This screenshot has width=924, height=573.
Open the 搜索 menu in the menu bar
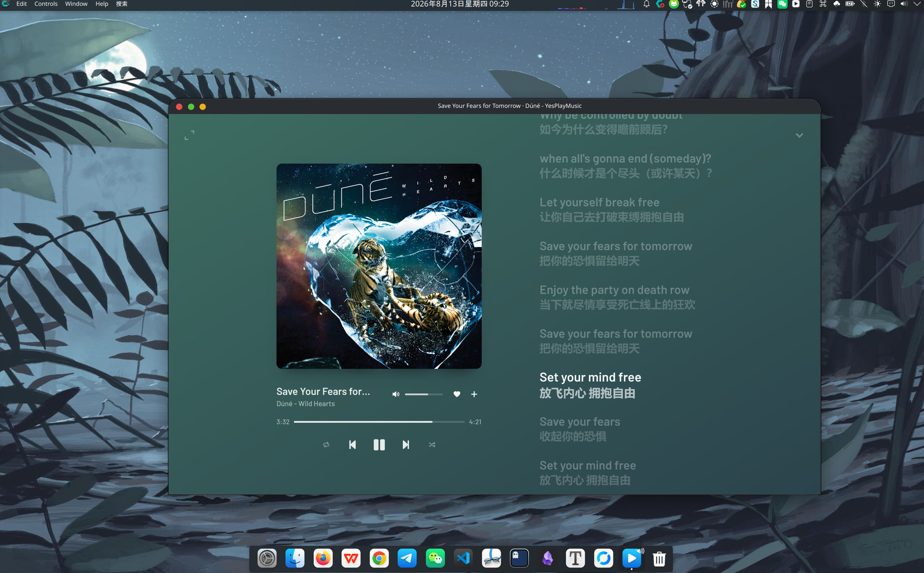122,4
